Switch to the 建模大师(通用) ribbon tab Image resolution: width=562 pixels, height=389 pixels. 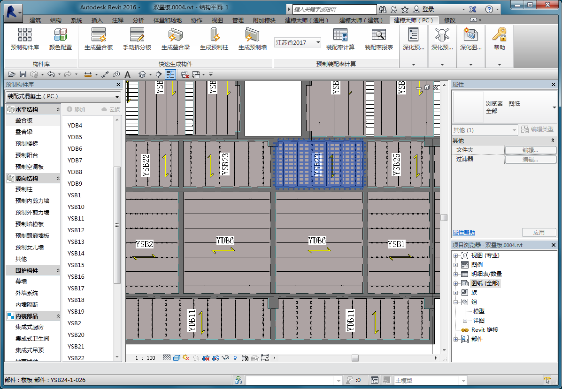click(x=307, y=20)
